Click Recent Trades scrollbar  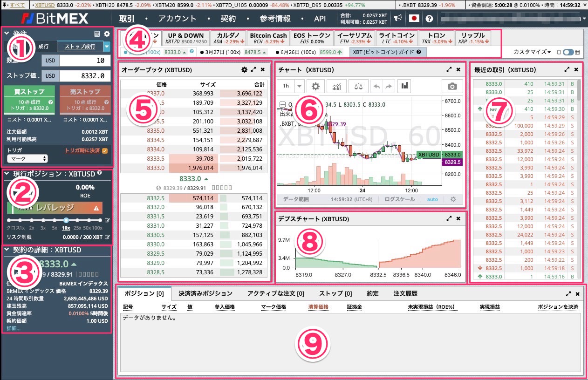pos(579,90)
